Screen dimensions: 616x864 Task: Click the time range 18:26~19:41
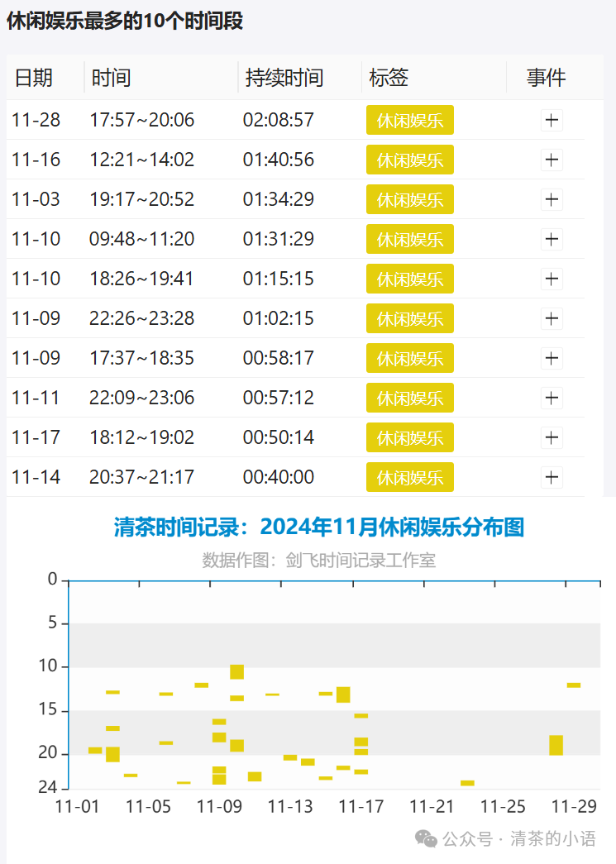tap(142, 279)
